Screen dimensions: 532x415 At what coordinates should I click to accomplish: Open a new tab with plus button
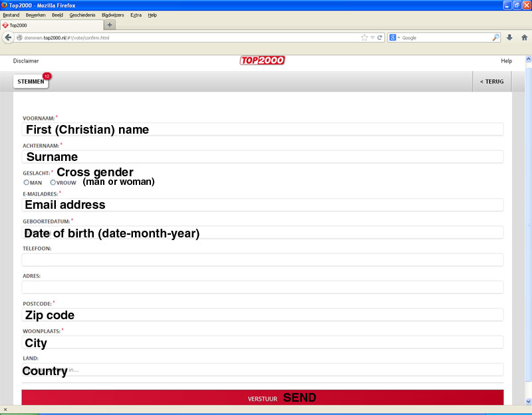110,25
